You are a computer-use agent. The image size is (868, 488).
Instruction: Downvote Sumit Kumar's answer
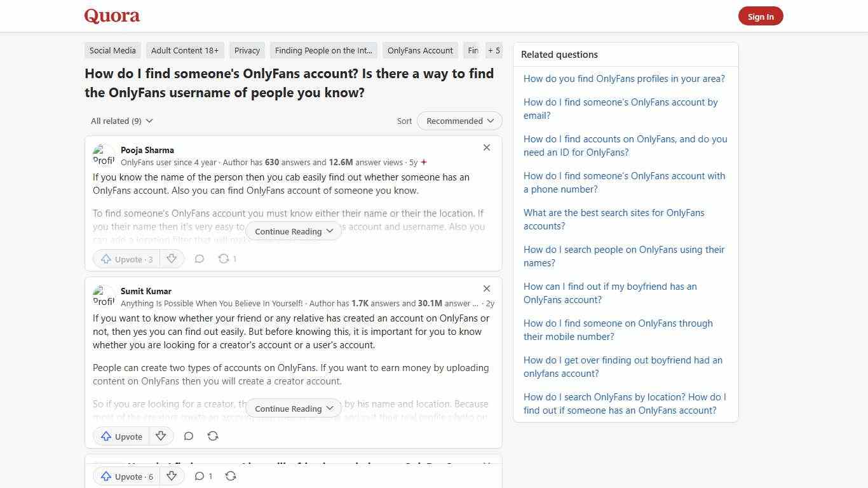point(161,436)
